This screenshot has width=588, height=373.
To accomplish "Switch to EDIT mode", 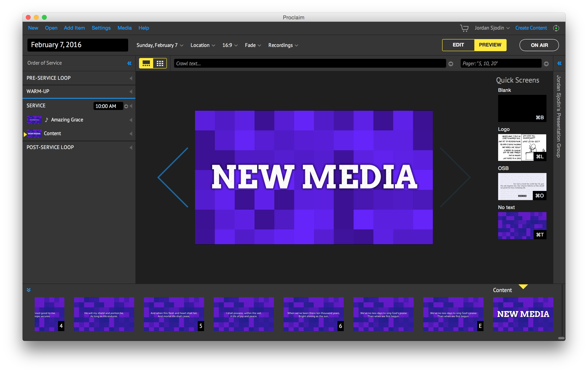I will (x=458, y=45).
